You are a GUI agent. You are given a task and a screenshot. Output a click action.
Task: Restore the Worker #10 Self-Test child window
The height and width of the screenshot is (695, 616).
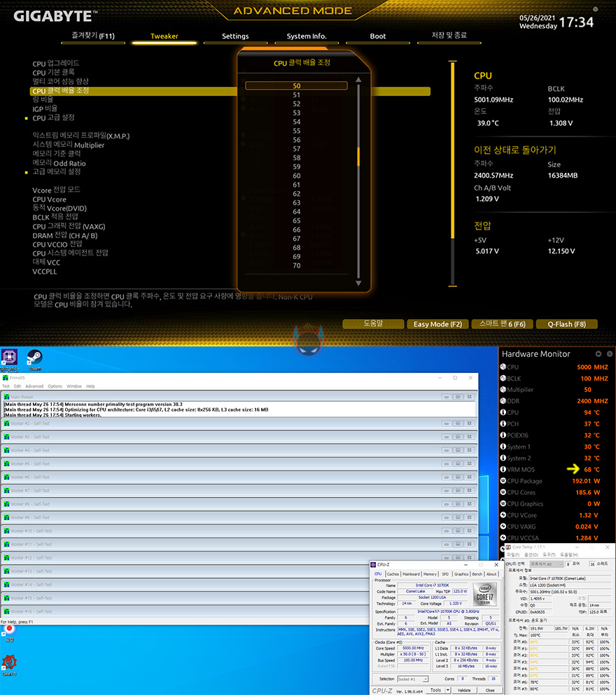pyautogui.click(x=458, y=531)
